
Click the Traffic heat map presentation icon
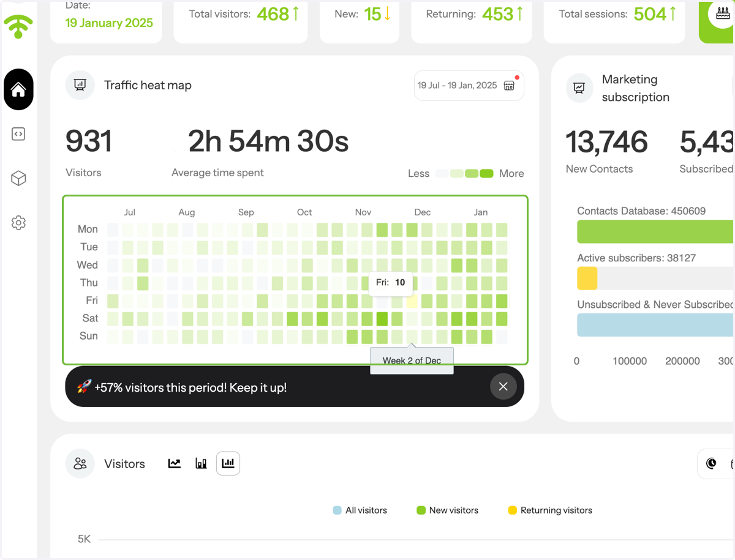pos(80,85)
